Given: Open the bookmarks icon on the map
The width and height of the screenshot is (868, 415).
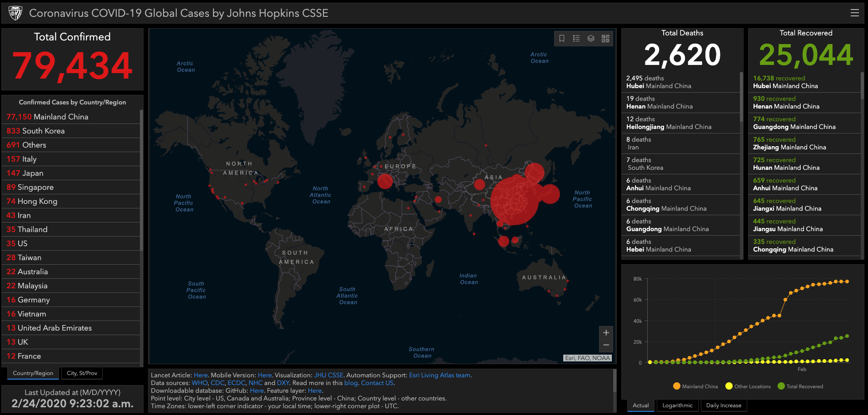Looking at the screenshot, I should (562, 39).
